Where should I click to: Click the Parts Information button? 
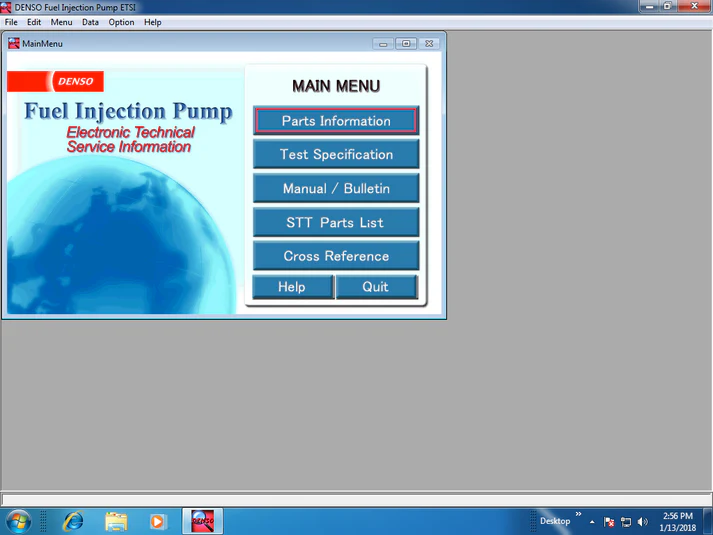(x=336, y=121)
